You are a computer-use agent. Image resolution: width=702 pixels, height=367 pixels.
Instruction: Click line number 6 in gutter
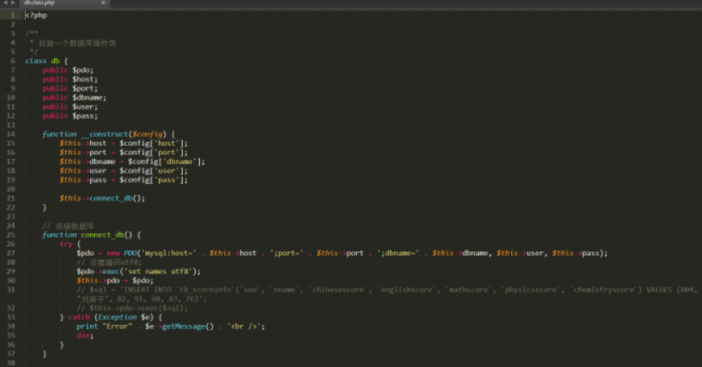[x=13, y=61]
